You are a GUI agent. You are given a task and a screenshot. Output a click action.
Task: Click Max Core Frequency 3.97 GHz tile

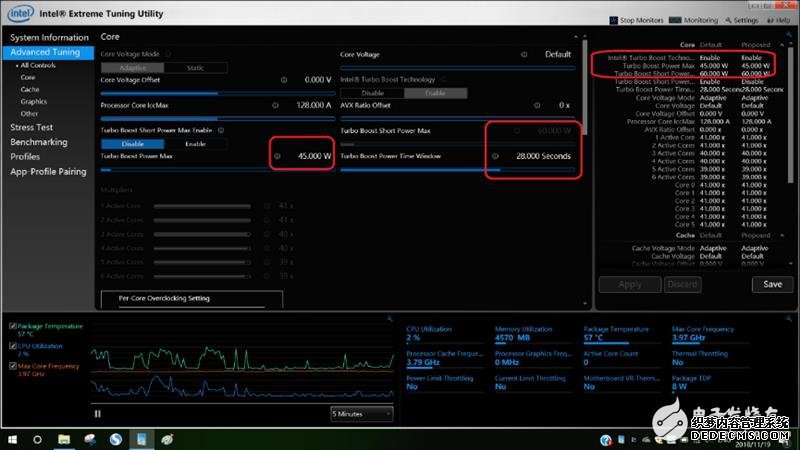tap(712, 334)
